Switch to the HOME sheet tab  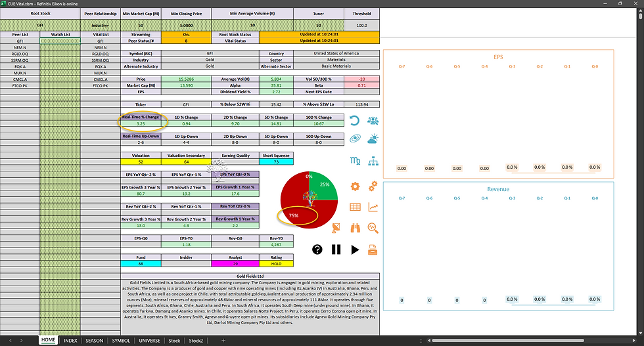click(x=48, y=340)
